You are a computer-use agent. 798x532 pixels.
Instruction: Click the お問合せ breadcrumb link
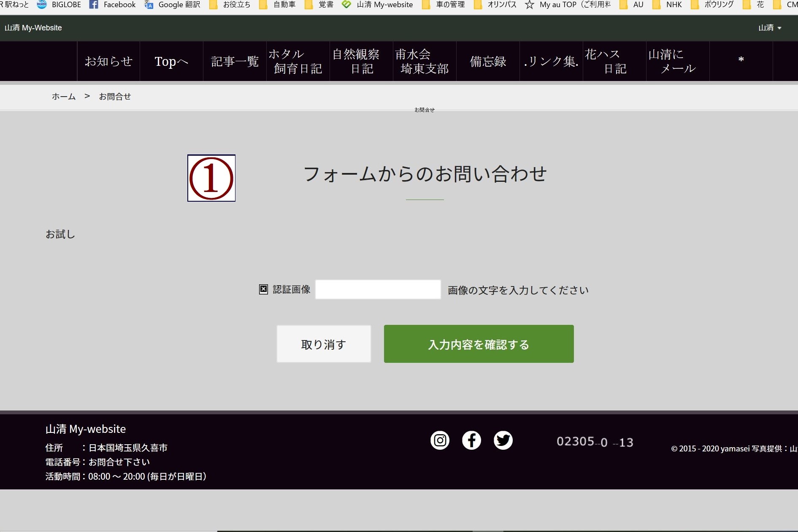coord(115,97)
